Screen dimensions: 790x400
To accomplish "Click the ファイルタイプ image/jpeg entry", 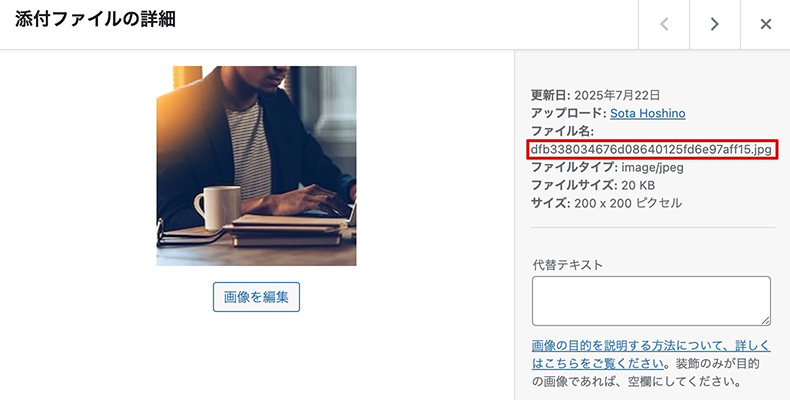I will 607,167.
